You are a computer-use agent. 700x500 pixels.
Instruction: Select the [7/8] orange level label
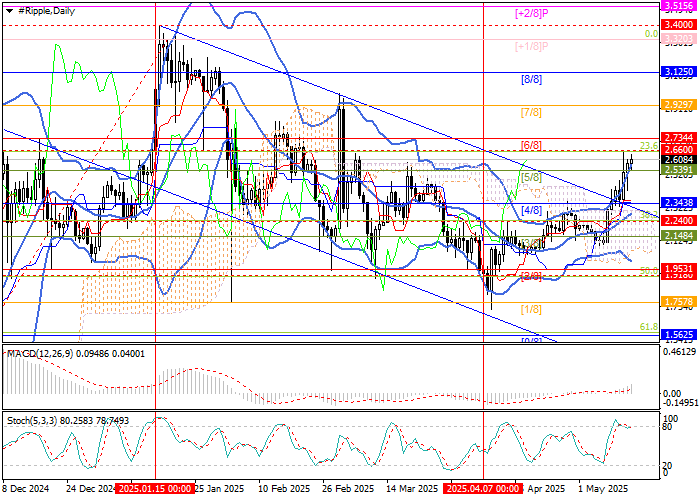tap(531, 111)
